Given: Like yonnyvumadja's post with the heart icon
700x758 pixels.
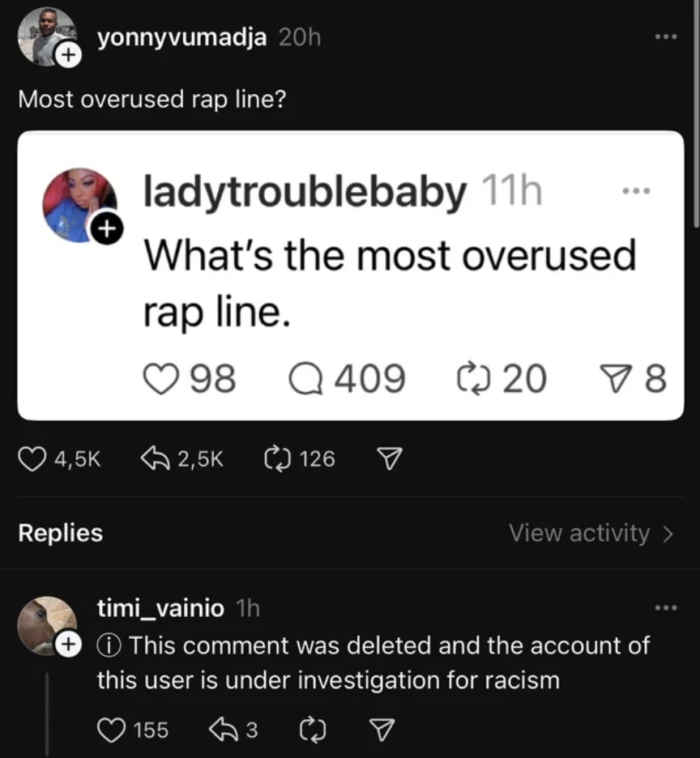Looking at the screenshot, I should click(32, 459).
